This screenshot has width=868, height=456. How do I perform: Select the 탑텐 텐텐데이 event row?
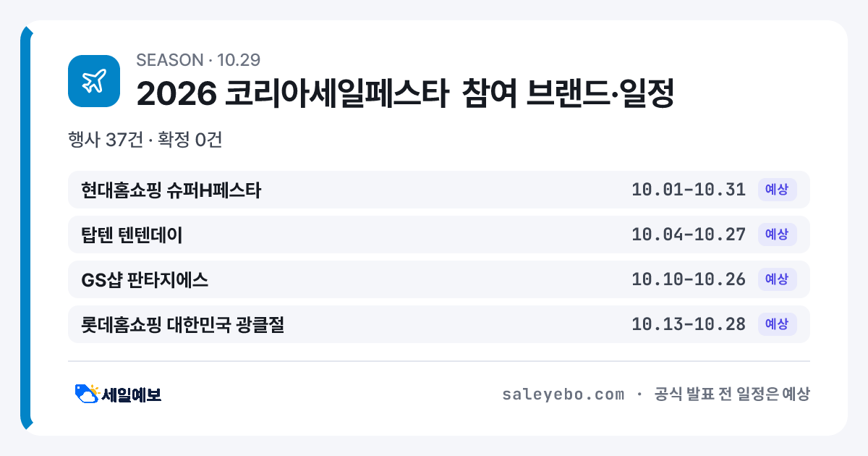pyautogui.click(x=439, y=235)
